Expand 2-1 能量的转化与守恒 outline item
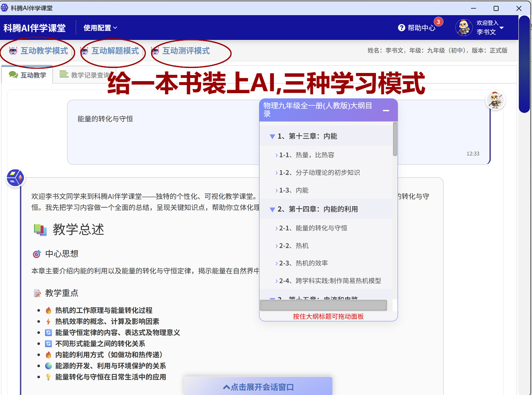The height and width of the screenshot is (395, 532). (x=277, y=228)
